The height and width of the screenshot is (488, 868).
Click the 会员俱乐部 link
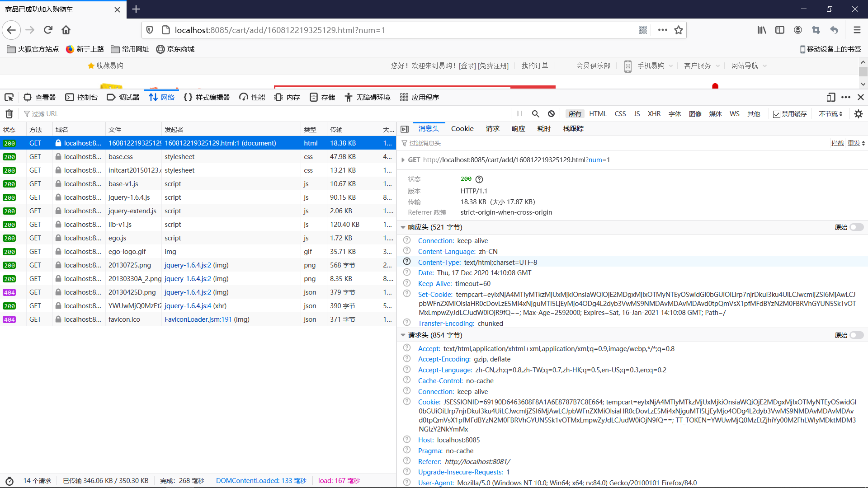[x=593, y=66]
